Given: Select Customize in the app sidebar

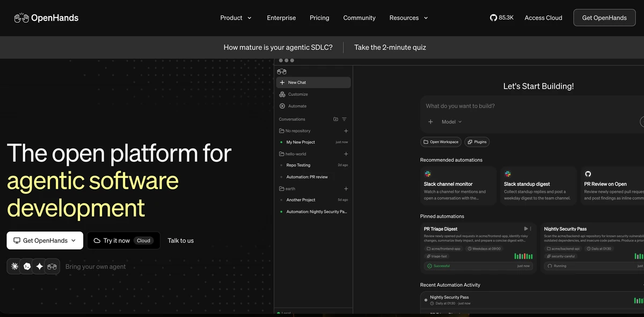Looking at the screenshot, I should click(x=313, y=94).
